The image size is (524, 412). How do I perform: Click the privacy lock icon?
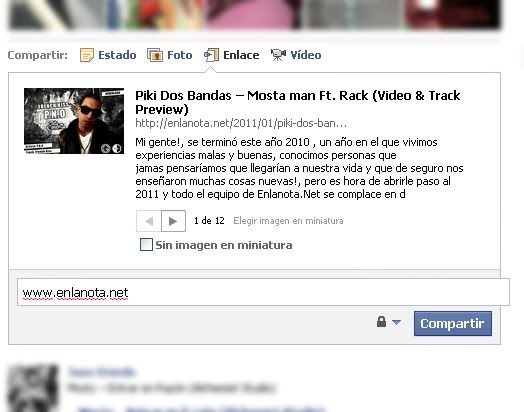tap(381, 322)
